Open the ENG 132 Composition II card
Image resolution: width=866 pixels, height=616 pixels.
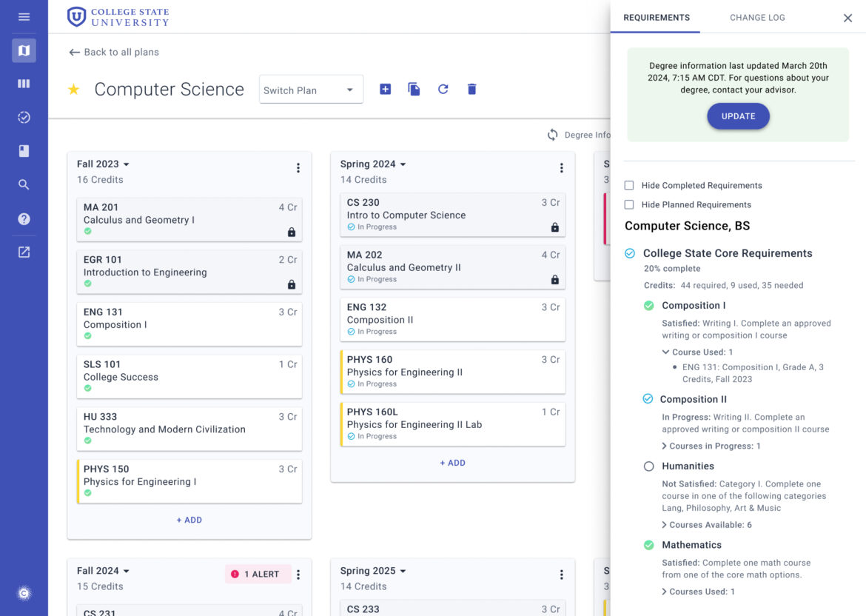[x=453, y=319]
